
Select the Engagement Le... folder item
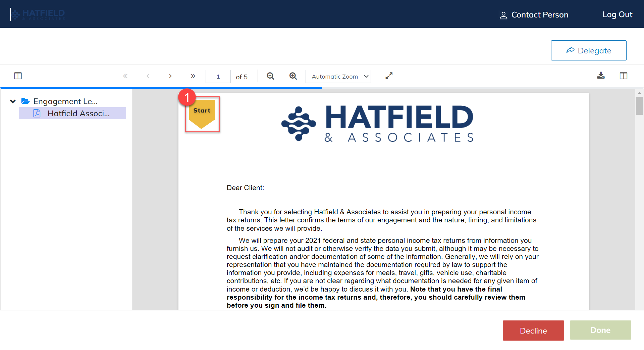coord(65,101)
